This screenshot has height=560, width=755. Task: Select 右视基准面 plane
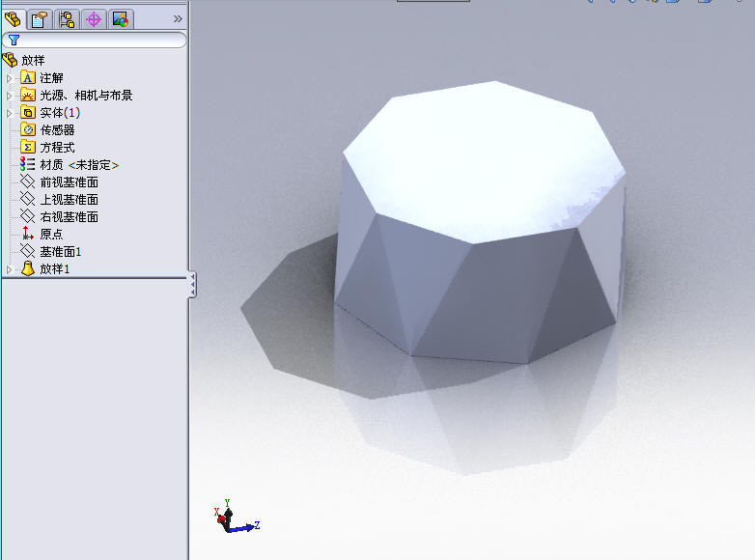69,216
